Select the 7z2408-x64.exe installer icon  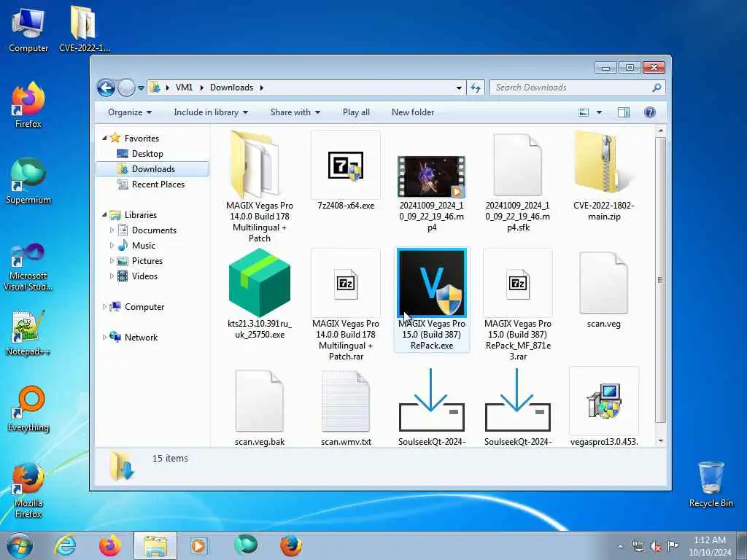[345, 166]
